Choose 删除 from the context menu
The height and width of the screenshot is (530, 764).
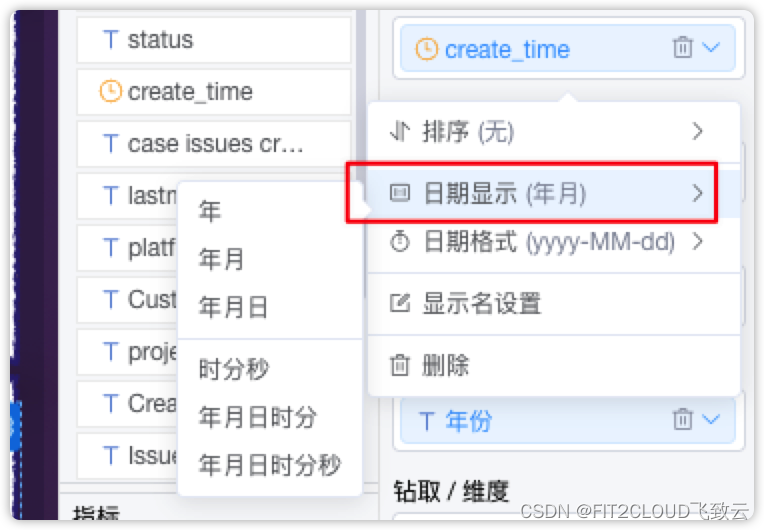pos(554,365)
